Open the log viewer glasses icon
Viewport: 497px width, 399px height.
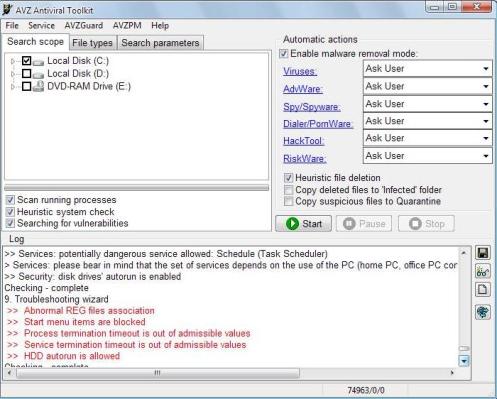[x=483, y=271]
